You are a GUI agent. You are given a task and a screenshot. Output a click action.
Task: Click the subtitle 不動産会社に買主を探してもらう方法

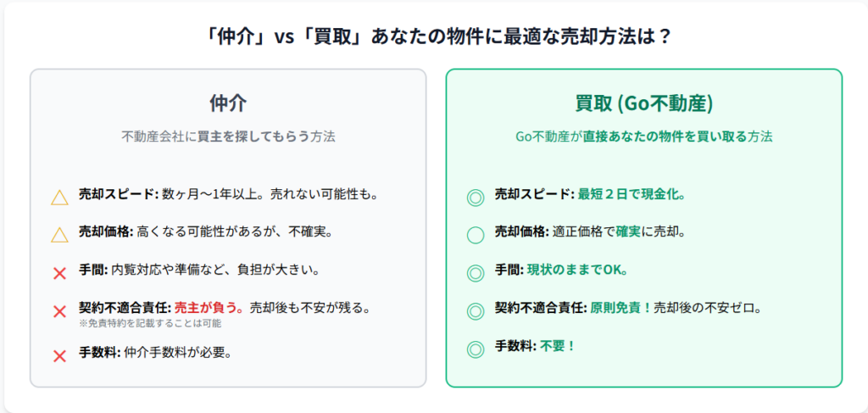pos(227,137)
